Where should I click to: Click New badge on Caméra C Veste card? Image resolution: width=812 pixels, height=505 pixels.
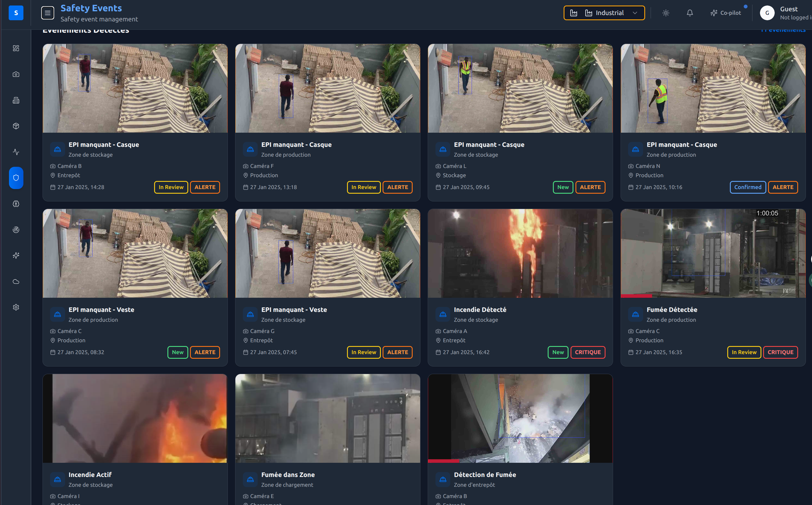pos(178,352)
